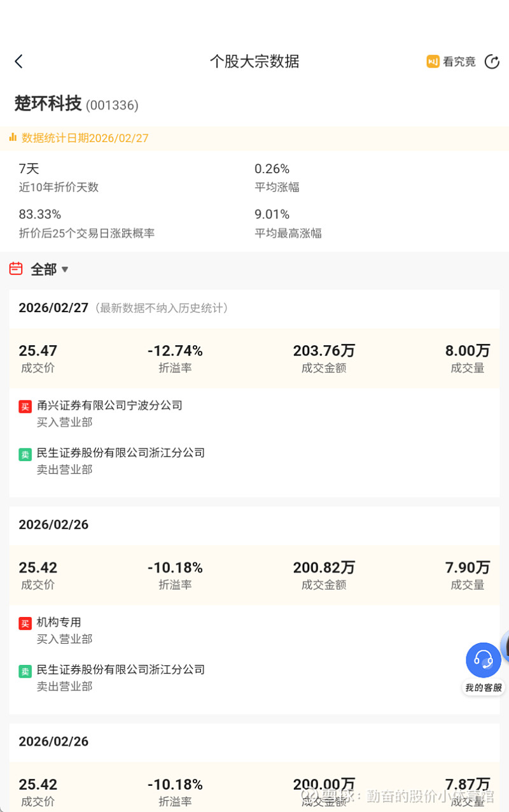Click red 买 badge beside 机构专用
This screenshot has width=509, height=812.
click(25, 623)
